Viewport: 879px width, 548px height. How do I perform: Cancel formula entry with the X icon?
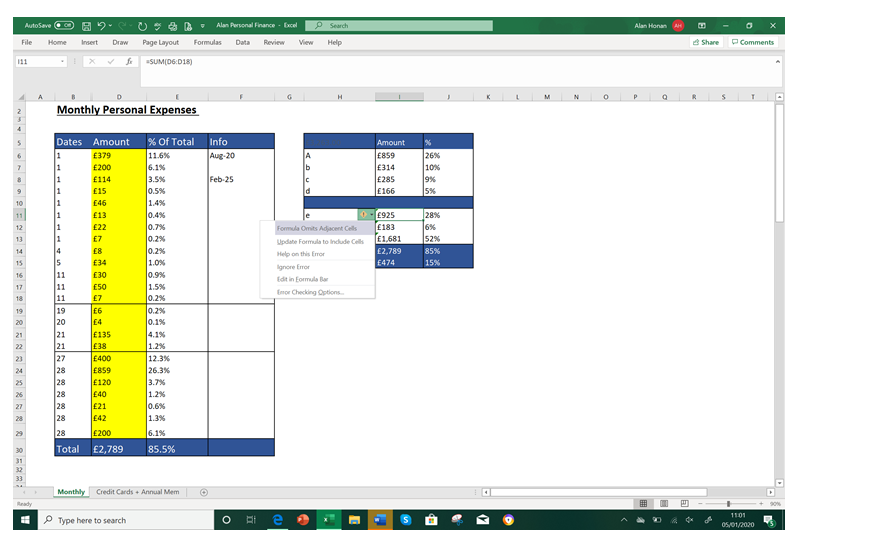click(92, 62)
